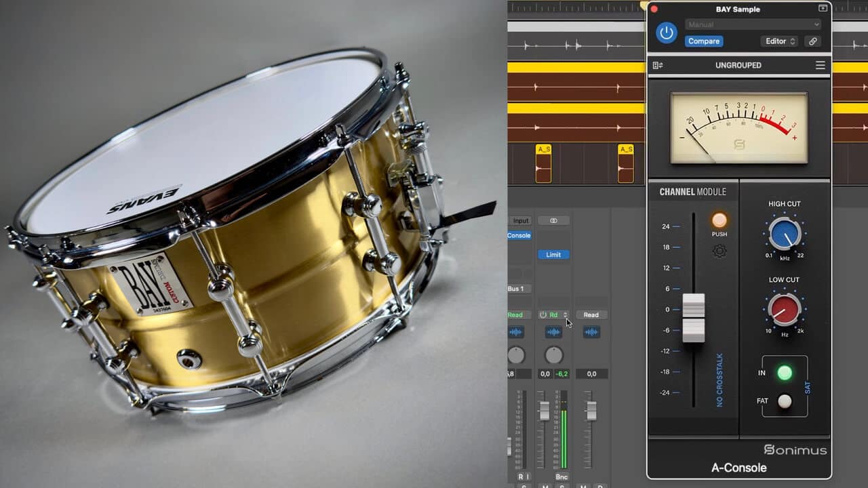Open the Editor view dropdown
Image resolution: width=868 pixels, height=488 pixels.
click(779, 41)
